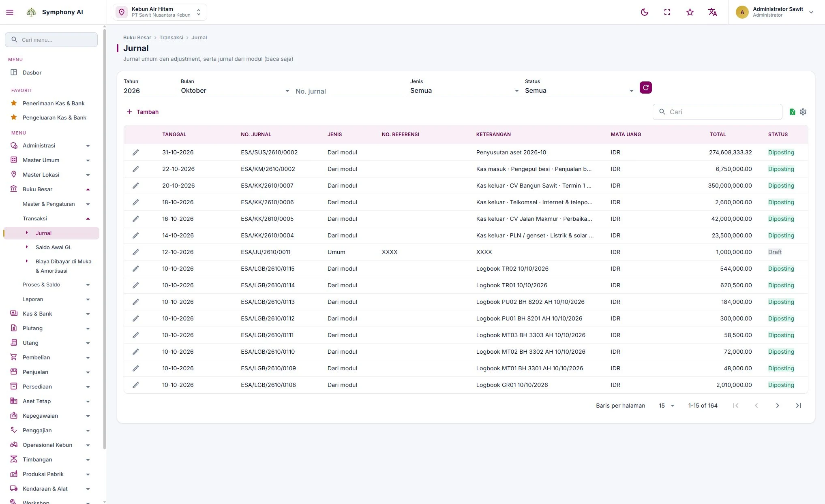The width and height of the screenshot is (825, 504).
Task: Edit journal ESA/KK/2610/0005 pencil icon
Action: coord(136,219)
